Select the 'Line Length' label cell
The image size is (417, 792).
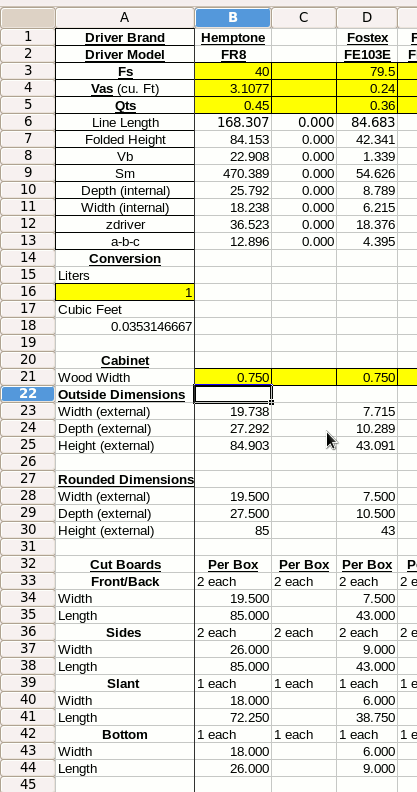click(x=125, y=123)
